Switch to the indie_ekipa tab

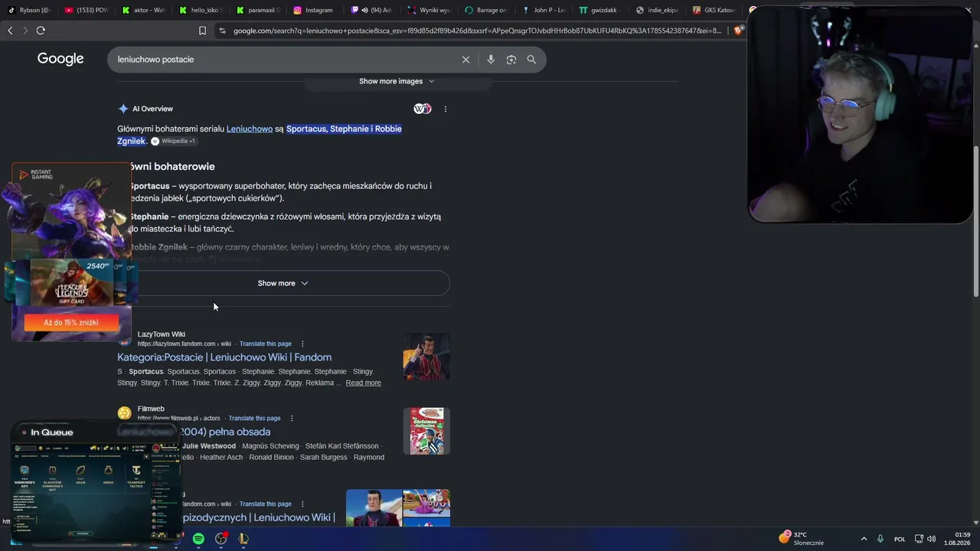[657, 10]
